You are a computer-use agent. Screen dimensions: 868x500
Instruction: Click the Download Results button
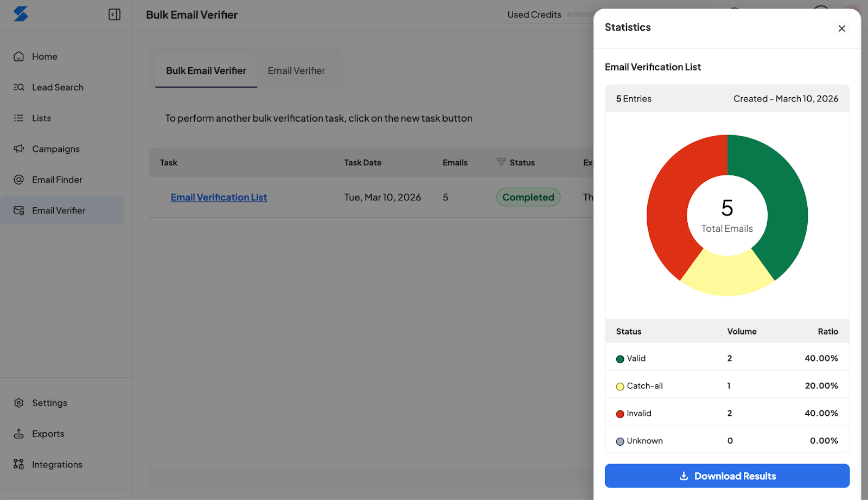(727, 476)
